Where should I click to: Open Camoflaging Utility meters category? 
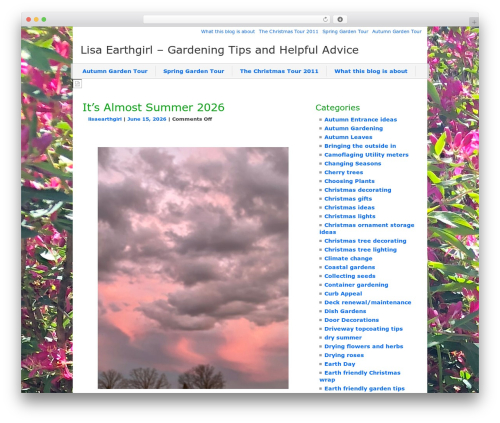pos(366,155)
